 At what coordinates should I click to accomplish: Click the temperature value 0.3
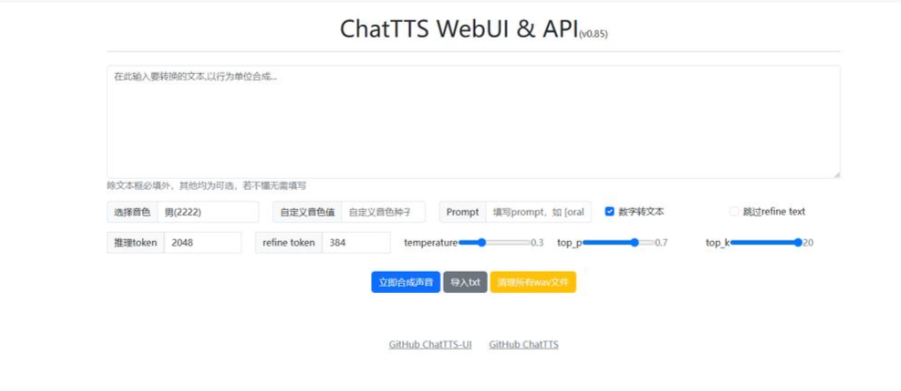pos(537,243)
